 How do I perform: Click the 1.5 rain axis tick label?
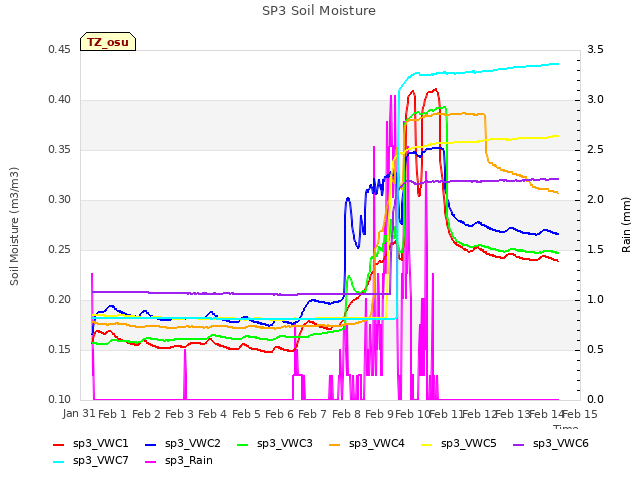[596, 249]
